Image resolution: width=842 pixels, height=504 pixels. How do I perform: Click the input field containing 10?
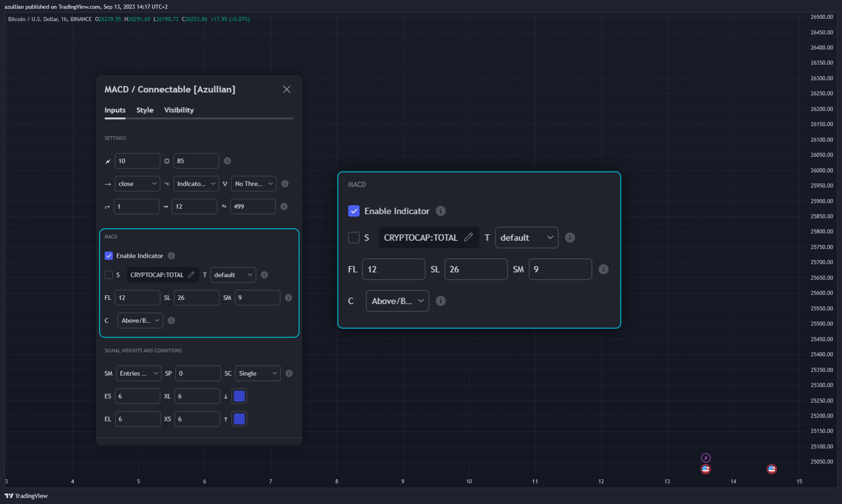[137, 161]
